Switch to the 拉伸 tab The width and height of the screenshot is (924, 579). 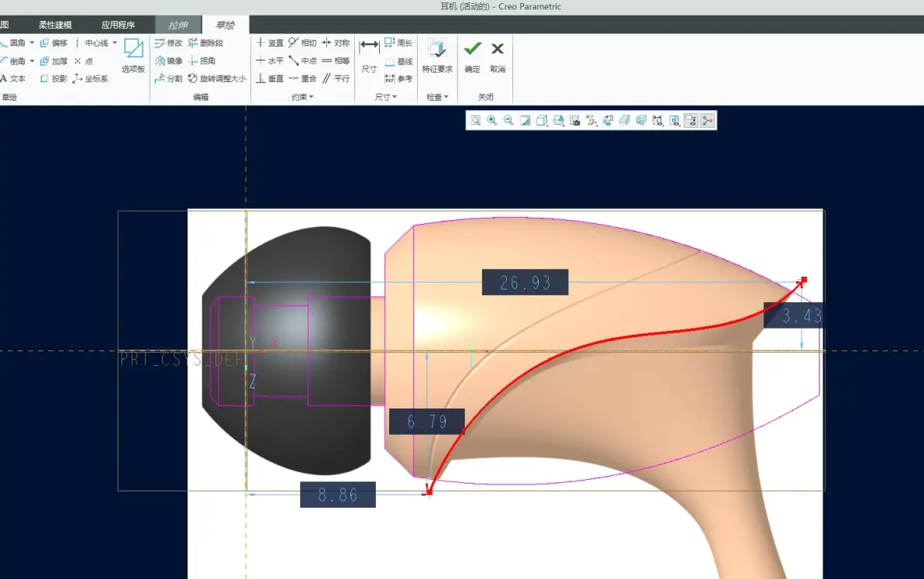click(178, 25)
